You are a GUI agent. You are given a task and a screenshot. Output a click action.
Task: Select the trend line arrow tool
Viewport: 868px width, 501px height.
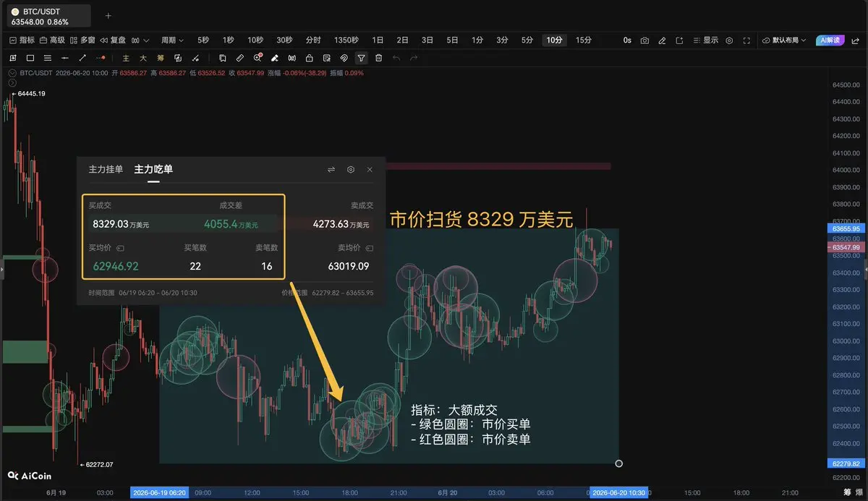click(82, 58)
